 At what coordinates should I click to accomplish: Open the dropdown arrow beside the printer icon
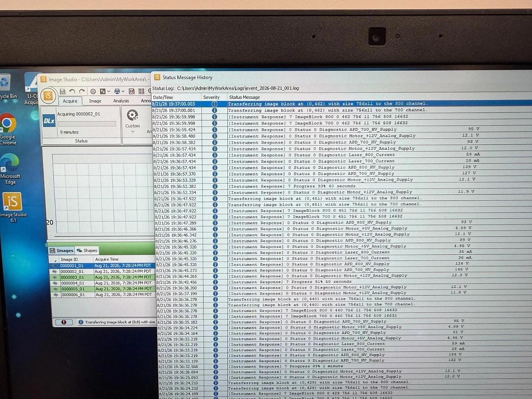[x=123, y=92]
